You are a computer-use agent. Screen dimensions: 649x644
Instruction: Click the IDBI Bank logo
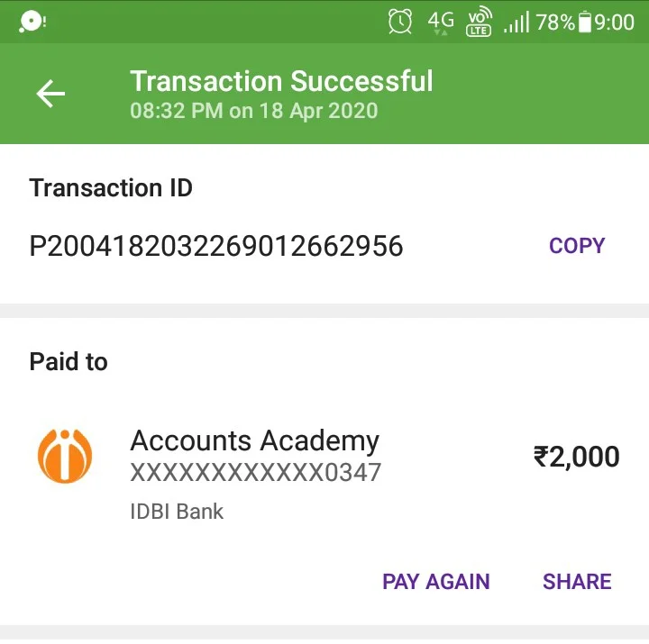(65, 457)
